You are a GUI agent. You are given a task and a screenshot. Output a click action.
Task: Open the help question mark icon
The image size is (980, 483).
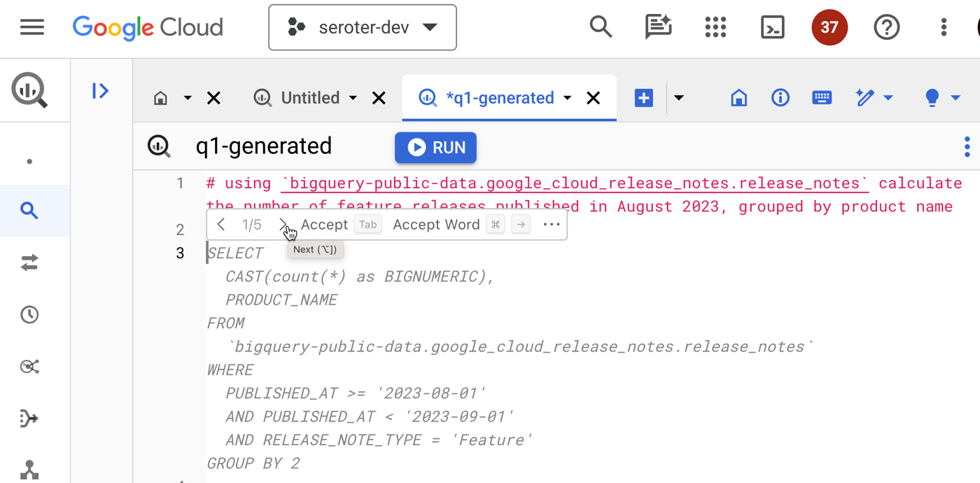886,27
